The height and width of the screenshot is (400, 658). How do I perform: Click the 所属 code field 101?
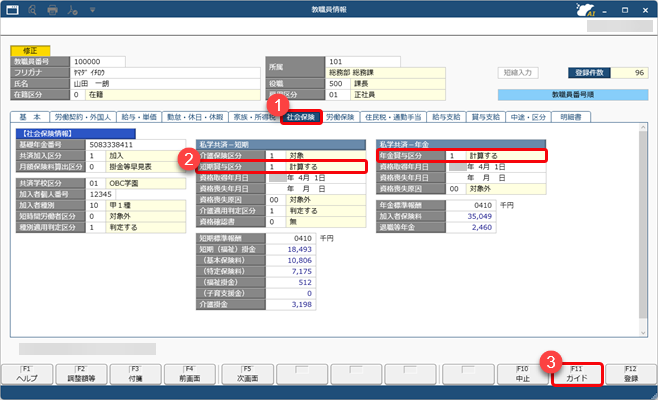pyautogui.click(x=363, y=62)
